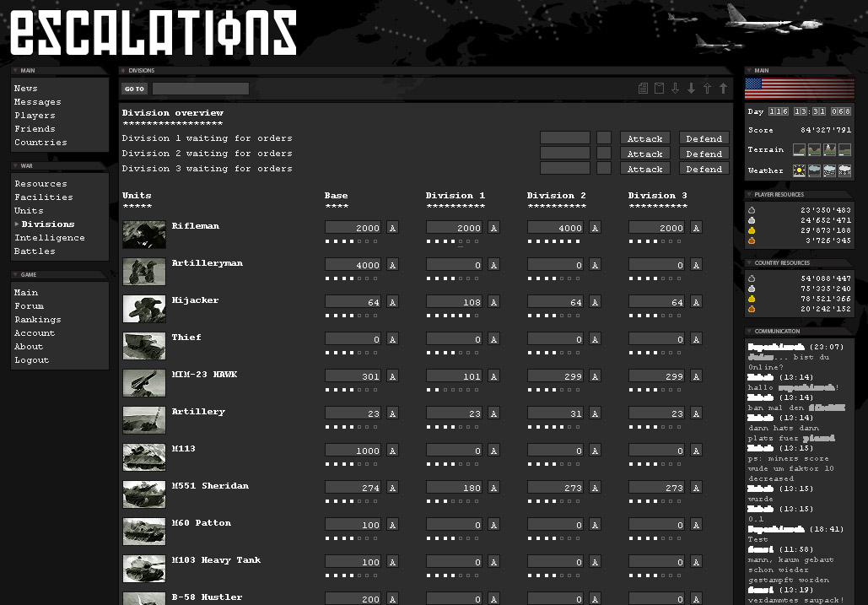Click Defend for Division 3
The width and height of the screenshot is (868, 605).
pyautogui.click(x=704, y=169)
